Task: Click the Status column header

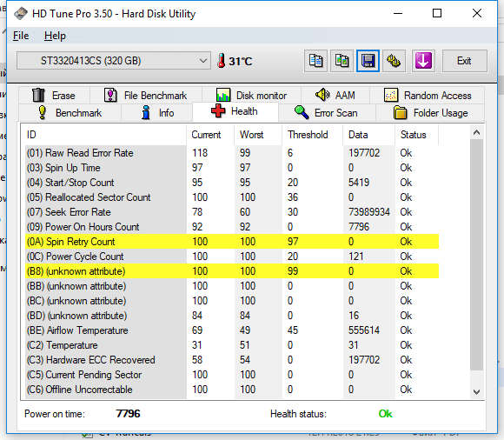Action: [x=416, y=135]
